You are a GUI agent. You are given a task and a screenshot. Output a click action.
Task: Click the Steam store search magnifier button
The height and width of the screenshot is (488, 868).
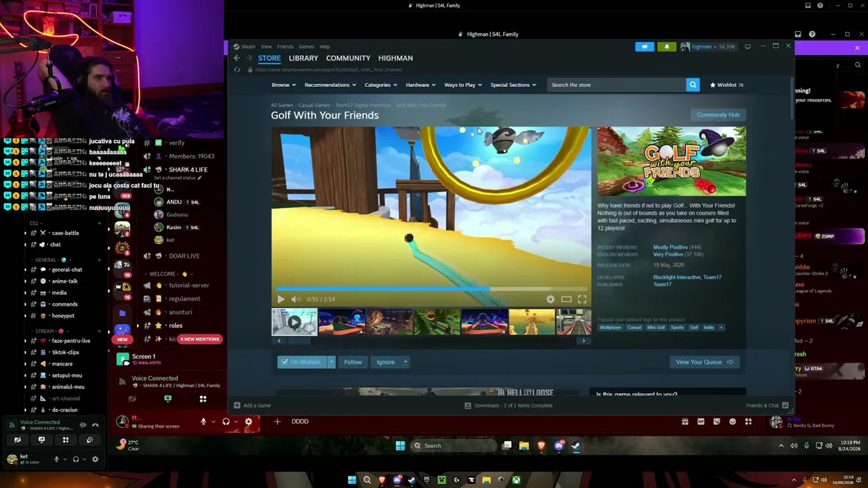(692, 85)
